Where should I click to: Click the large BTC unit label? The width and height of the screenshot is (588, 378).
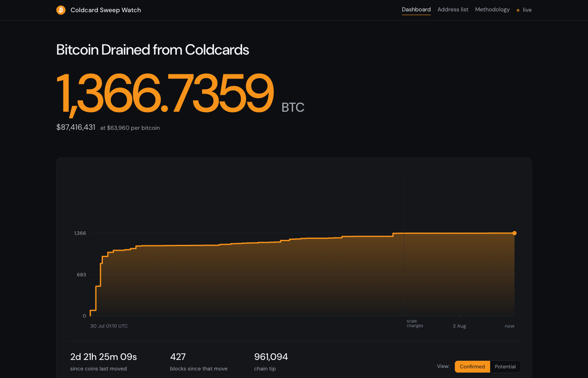click(x=293, y=107)
